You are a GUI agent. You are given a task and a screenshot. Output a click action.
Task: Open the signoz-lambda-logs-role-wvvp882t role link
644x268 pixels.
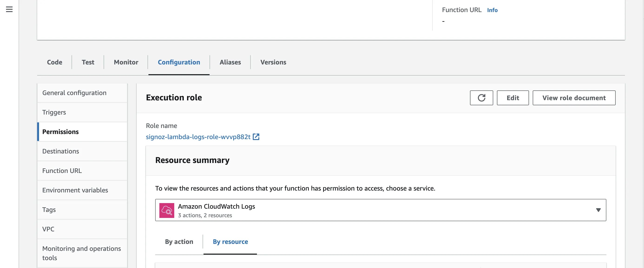tap(198, 137)
